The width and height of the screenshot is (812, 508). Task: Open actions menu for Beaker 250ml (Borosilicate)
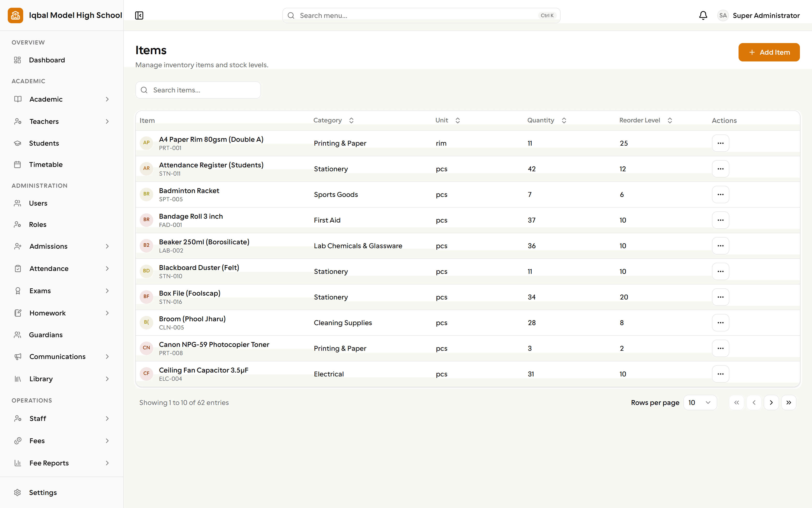pyautogui.click(x=720, y=246)
